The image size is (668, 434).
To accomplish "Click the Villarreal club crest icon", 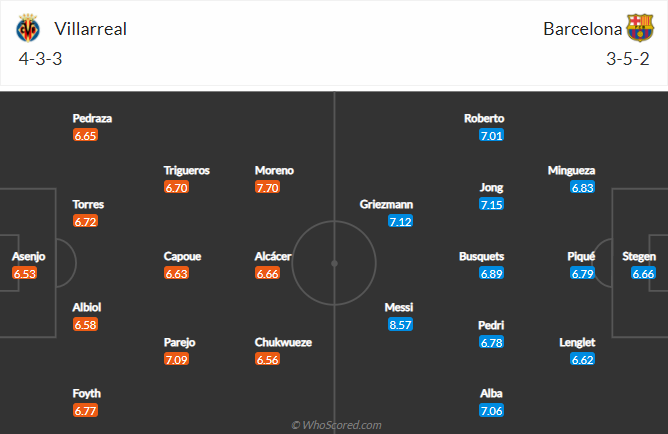I will [x=28, y=28].
